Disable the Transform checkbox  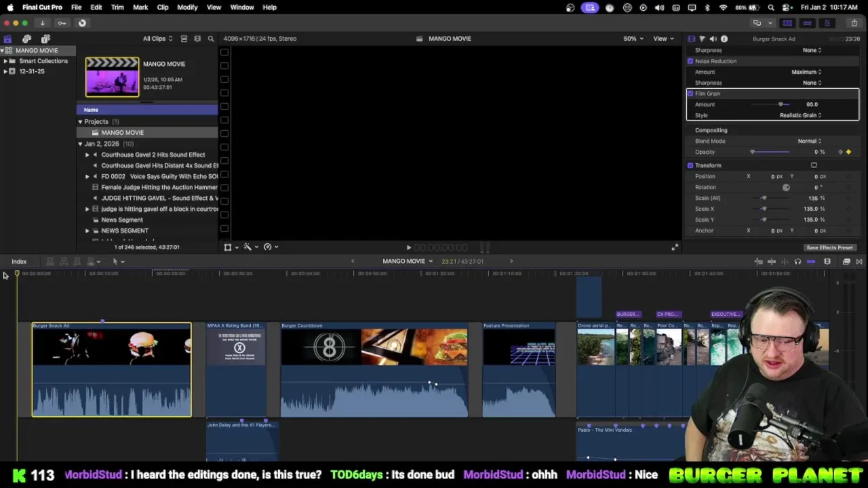point(690,165)
